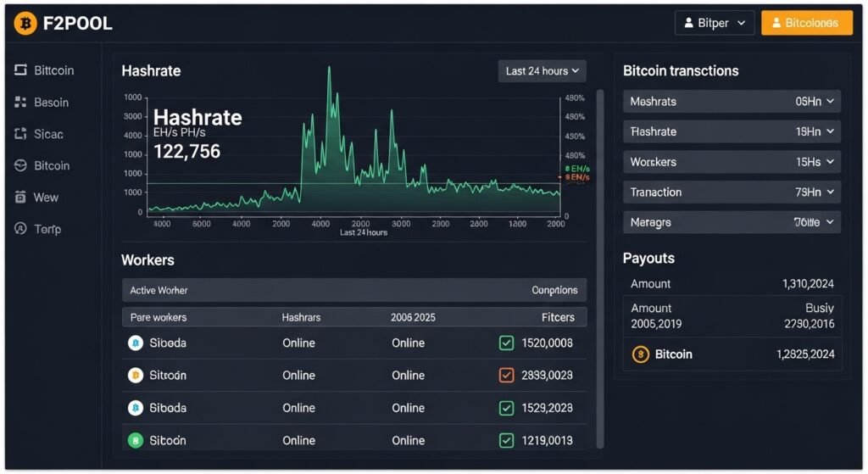Click the Wew sidebar calendar icon
Viewport: 868px width, 474px height.
pyautogui.click(x=21, y=198)
